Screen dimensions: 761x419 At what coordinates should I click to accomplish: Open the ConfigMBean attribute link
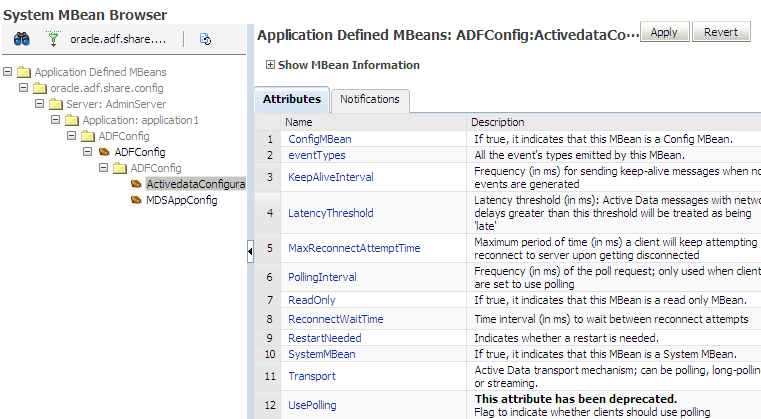tap(320, 139)
